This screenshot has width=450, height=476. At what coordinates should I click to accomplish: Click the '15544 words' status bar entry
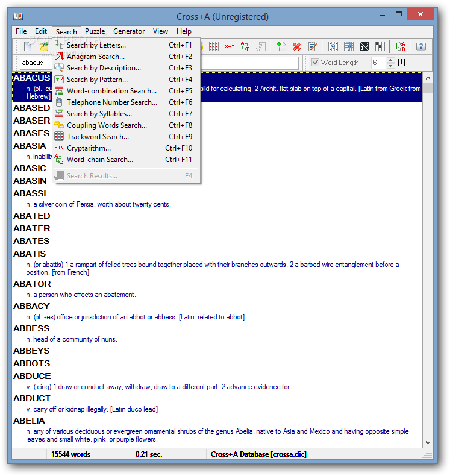(x=71, y=454)
